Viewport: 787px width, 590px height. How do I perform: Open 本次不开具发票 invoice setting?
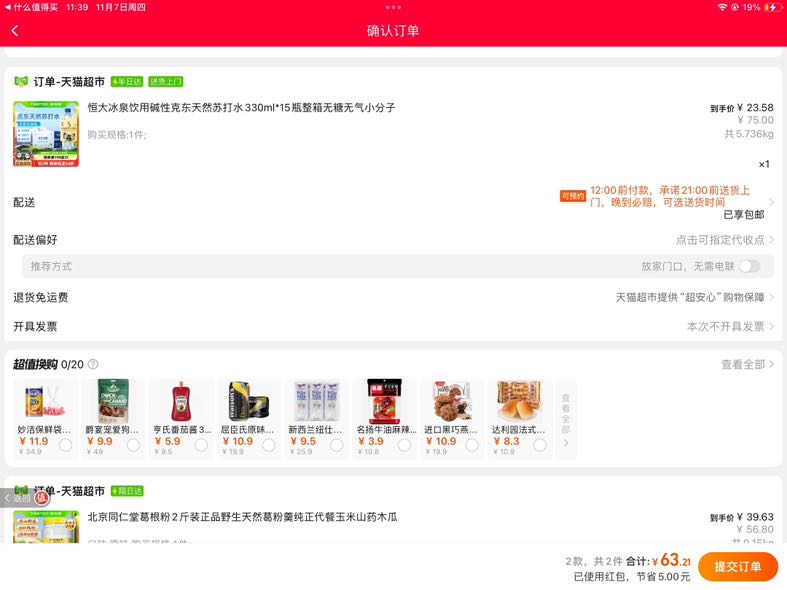click(730, 327)
